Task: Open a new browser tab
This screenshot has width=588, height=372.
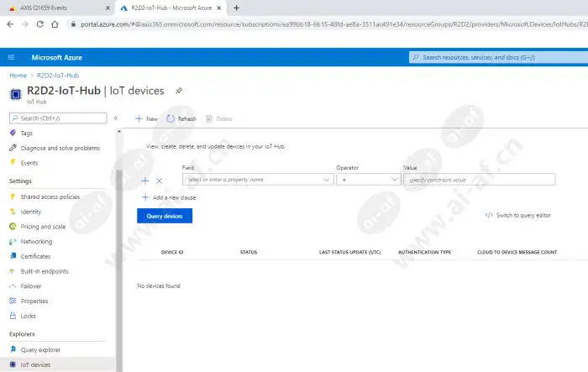Action: pos(236,8)
